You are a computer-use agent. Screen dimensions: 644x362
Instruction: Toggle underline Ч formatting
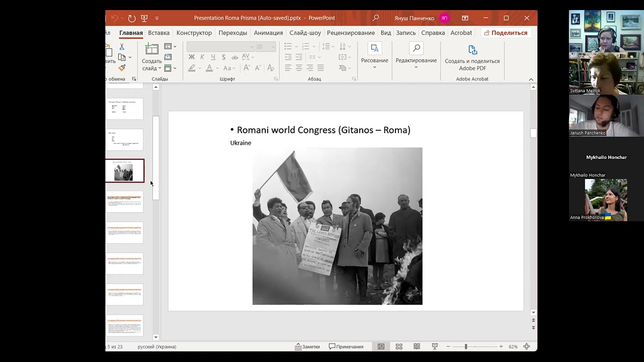click(213, 57)
